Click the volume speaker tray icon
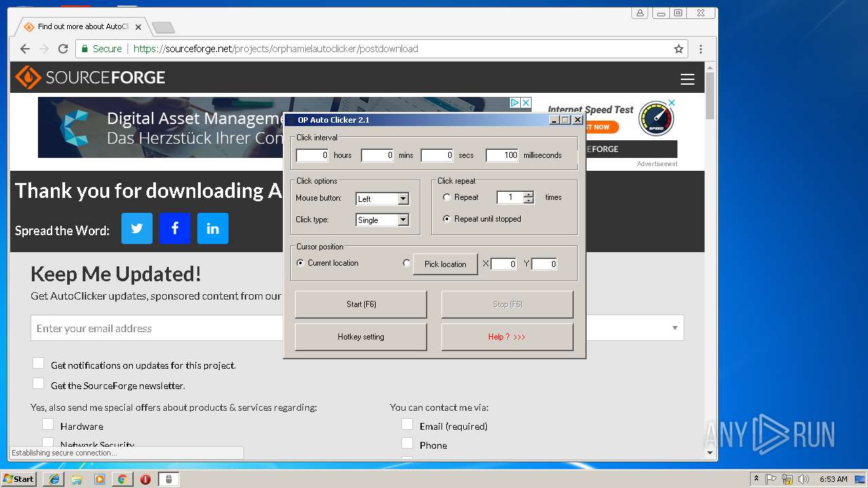868x488 pixels. (804, 479)
